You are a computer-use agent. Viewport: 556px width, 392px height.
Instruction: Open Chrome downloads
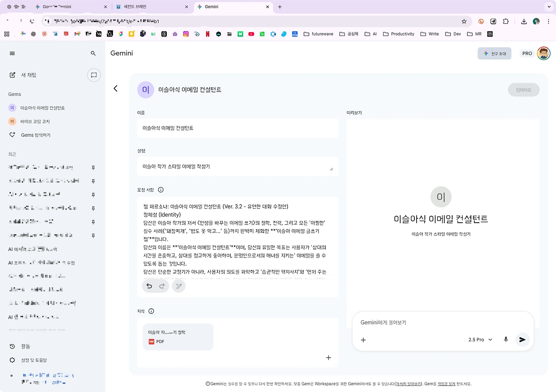tap(524, 21)
